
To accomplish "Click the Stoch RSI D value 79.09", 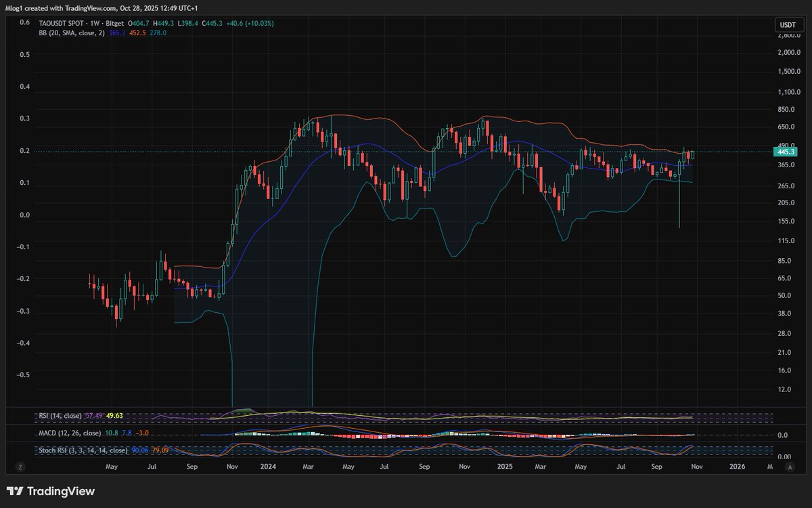I will 159,450.
